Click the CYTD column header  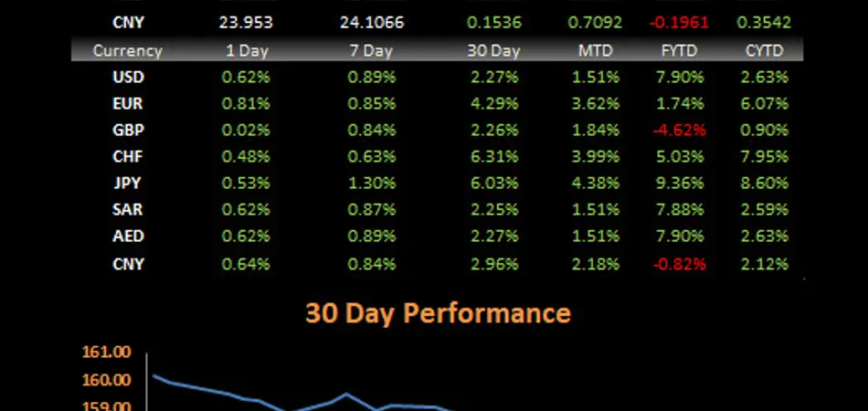pyautogui.click(x=766, y=51)
